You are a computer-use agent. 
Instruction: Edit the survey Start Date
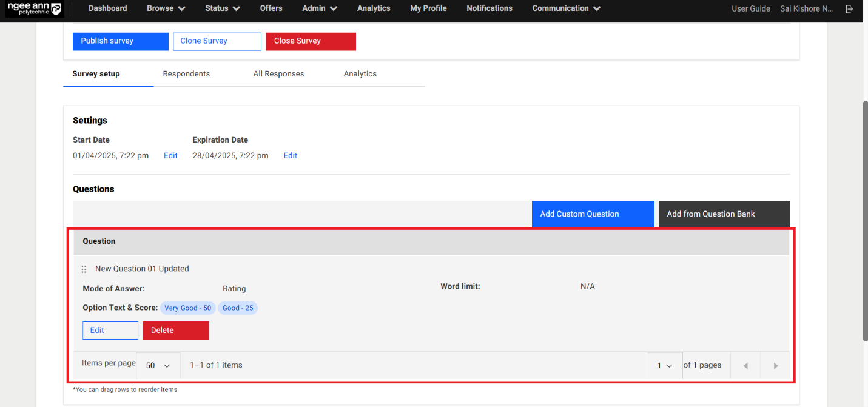170,156
